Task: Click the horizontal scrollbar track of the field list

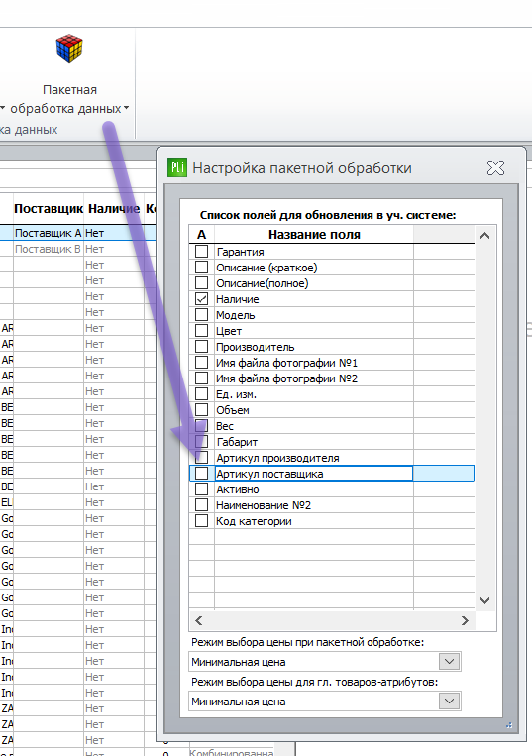Action: (332, 620)
